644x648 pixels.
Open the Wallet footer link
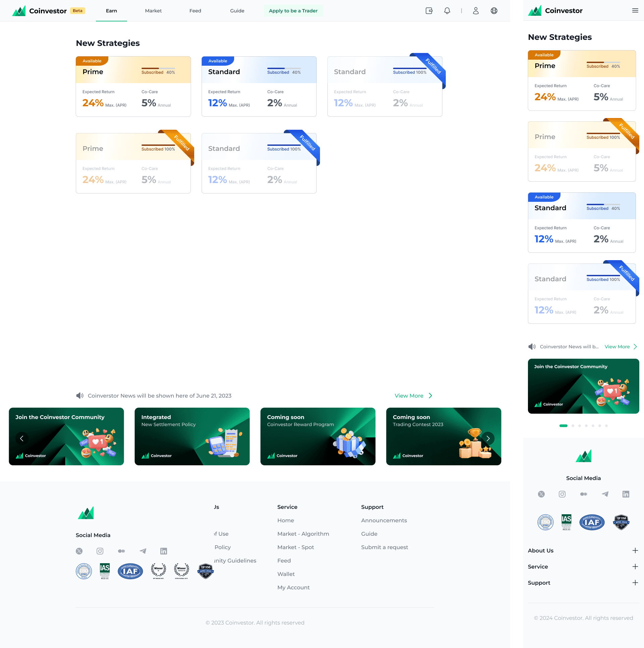pyautogui.click(x=286, y=574)
